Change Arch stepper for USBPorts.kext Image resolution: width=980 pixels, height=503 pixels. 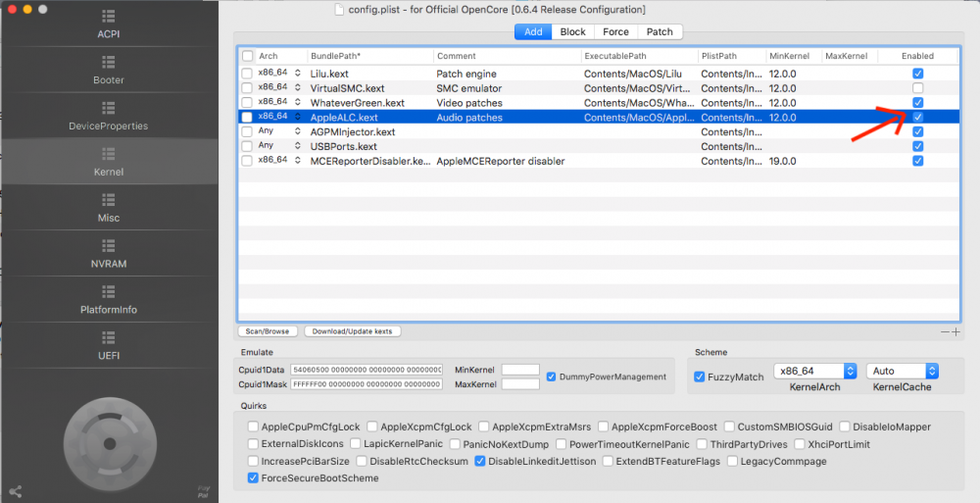click(298, 146)
